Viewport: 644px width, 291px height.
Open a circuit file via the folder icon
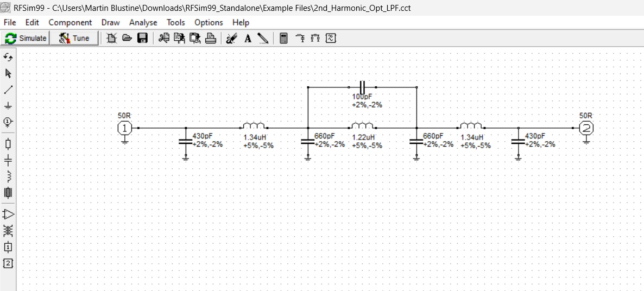tap(127, 38)
